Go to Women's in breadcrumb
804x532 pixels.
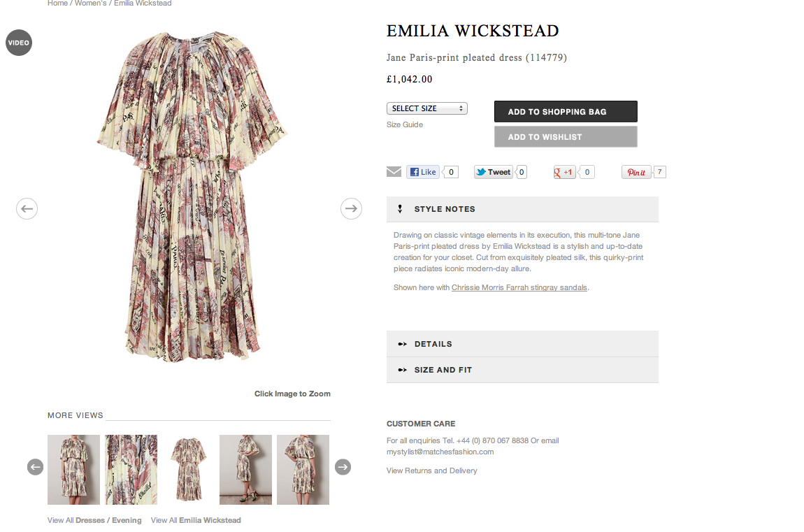pos(91,3)
